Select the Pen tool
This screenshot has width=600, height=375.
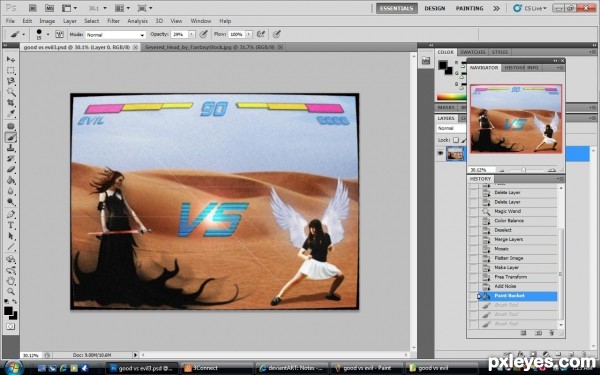(x=10, y=214)
